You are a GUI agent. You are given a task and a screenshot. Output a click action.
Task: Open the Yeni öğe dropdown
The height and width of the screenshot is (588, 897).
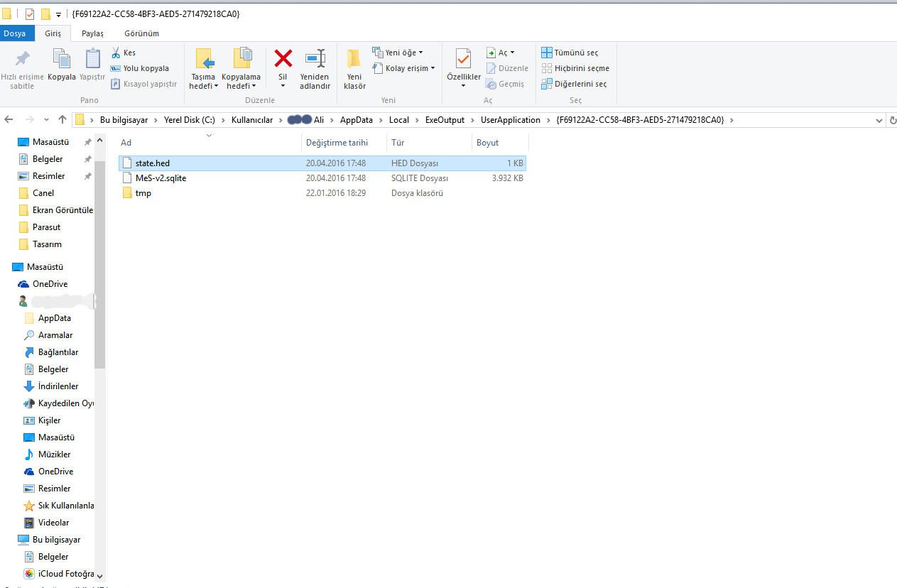pos(398,53)
